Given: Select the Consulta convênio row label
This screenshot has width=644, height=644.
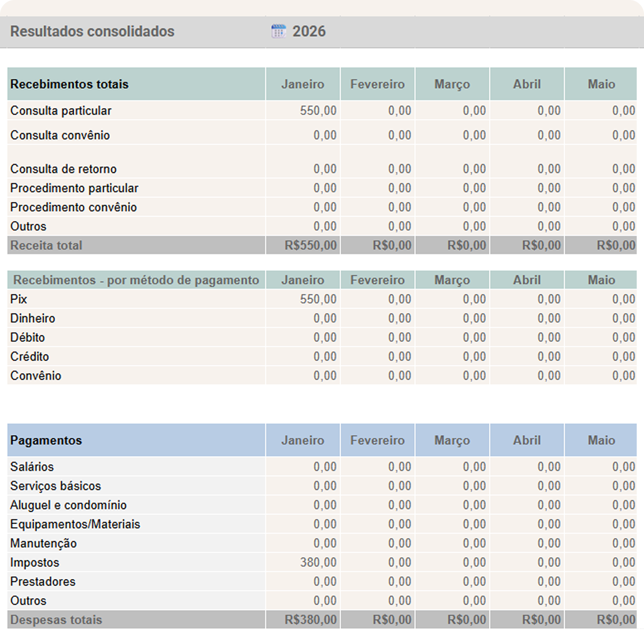Looking at the screenshot, I should 60,135.
